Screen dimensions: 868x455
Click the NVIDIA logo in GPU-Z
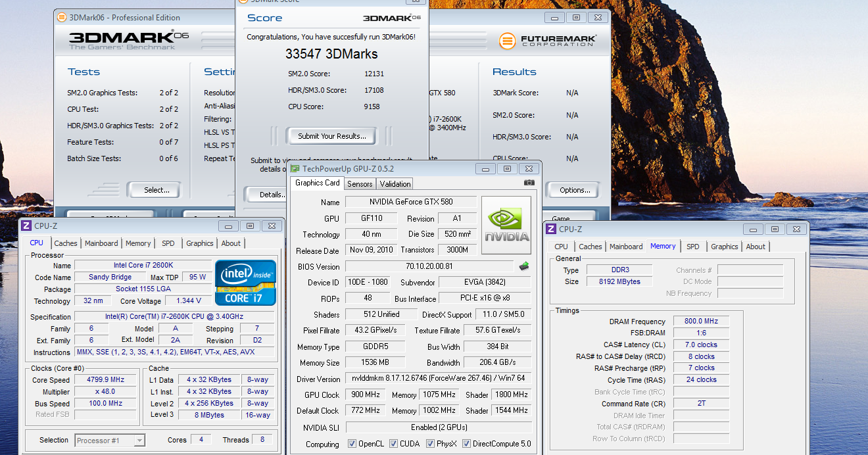point(506,226)
